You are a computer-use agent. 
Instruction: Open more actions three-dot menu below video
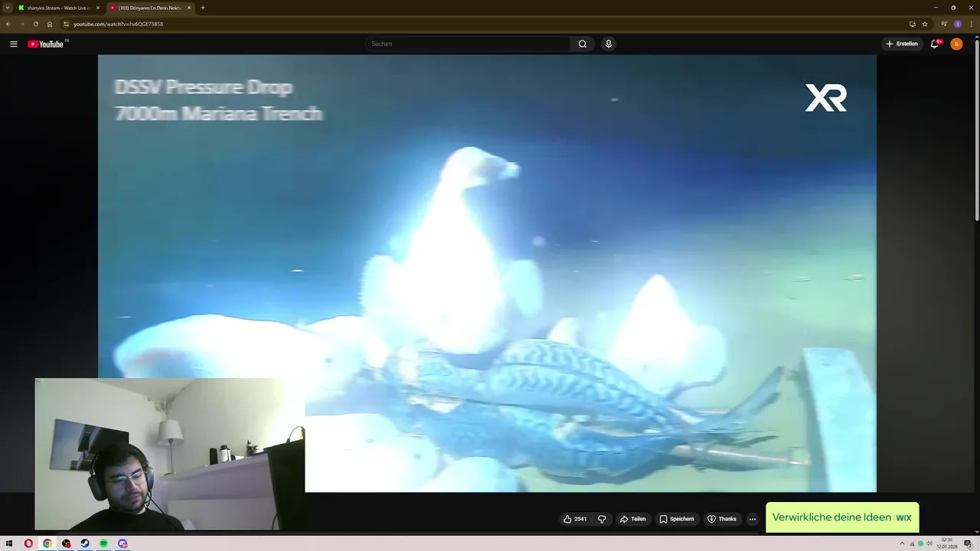pyautogui.click(x=753, y=519)
